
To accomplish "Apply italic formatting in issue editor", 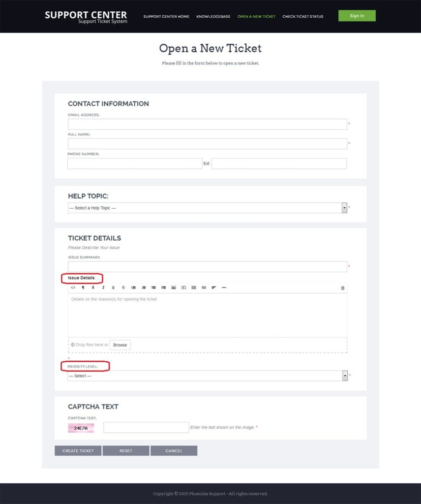I will 103,287.
